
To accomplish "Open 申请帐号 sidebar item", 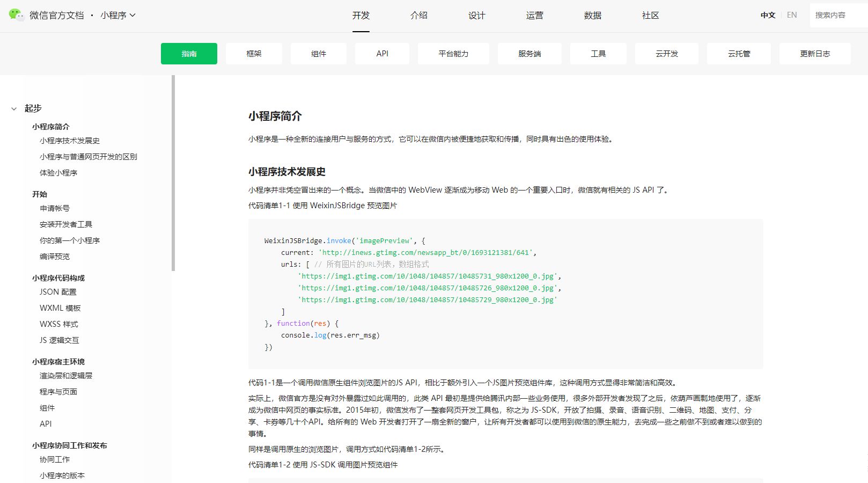I will (55, 208).
